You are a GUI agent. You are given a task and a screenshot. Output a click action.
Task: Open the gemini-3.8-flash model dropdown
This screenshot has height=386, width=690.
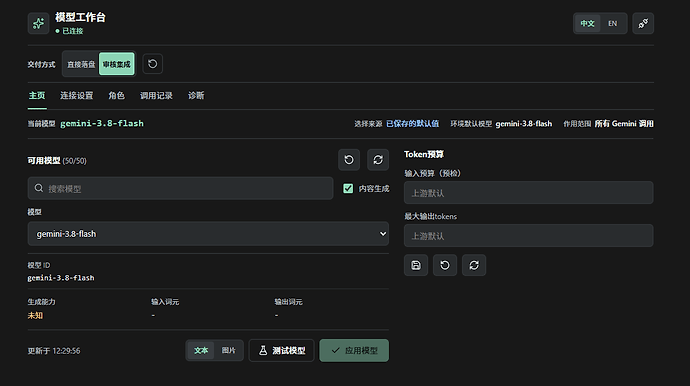pos(208,234)
